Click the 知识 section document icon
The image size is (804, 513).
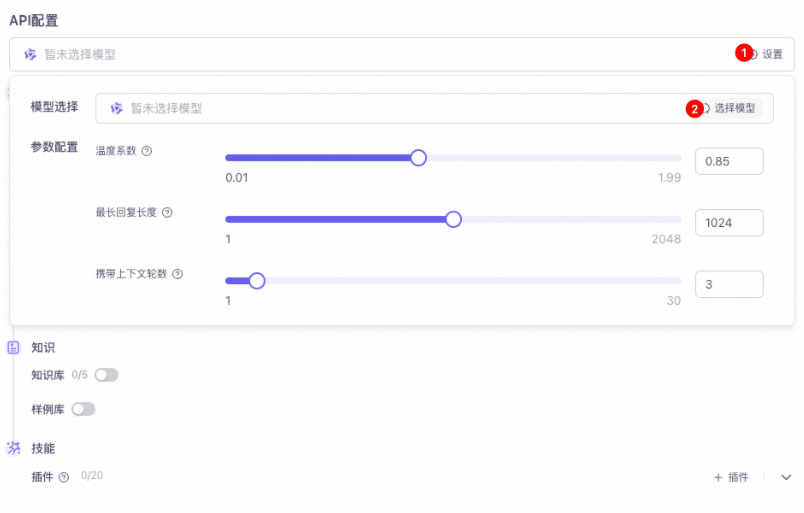point(13,347)
